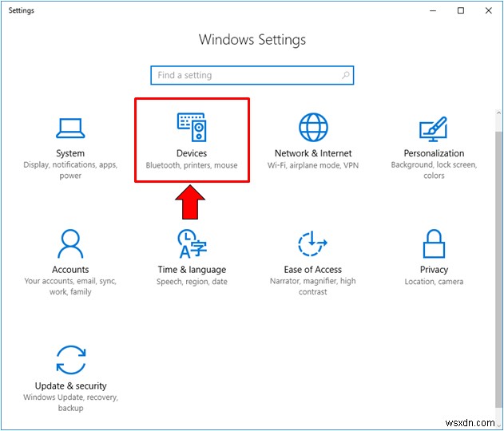Select the Personalization label
Screen dimensions: 504x431
click(434, 153)
